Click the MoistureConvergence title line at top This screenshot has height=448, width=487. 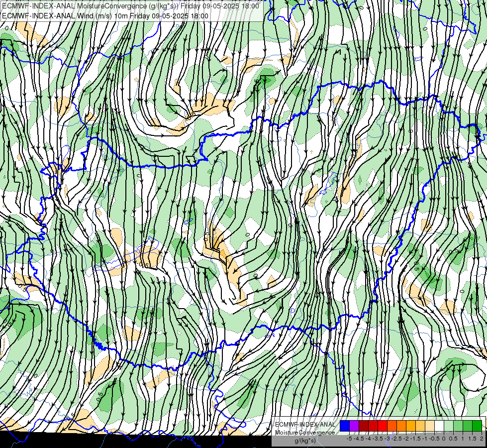(130, 6)
